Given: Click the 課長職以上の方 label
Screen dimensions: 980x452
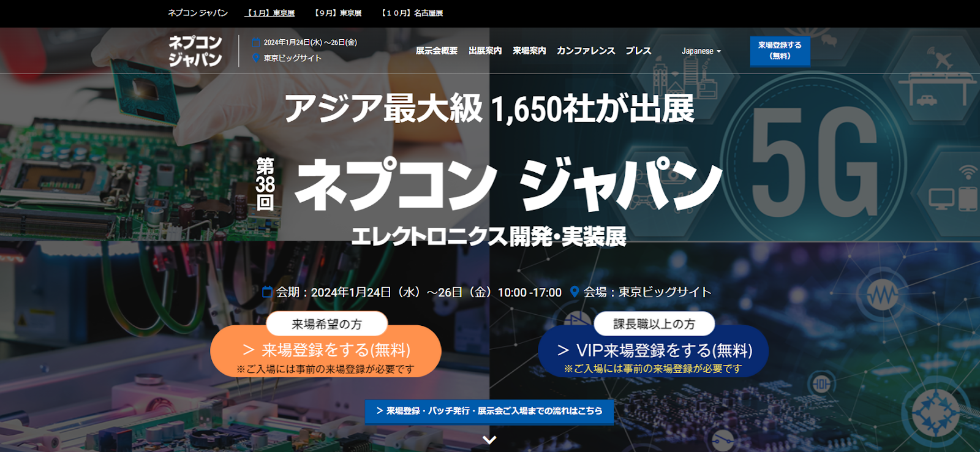Looking at the screenshot, I should tap(654, 324).
